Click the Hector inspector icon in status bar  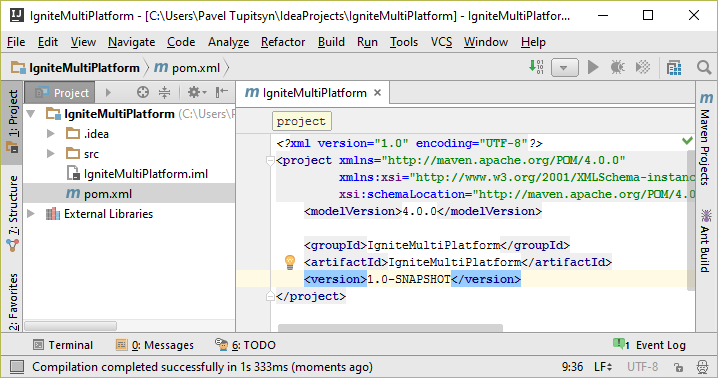point(702,367)
